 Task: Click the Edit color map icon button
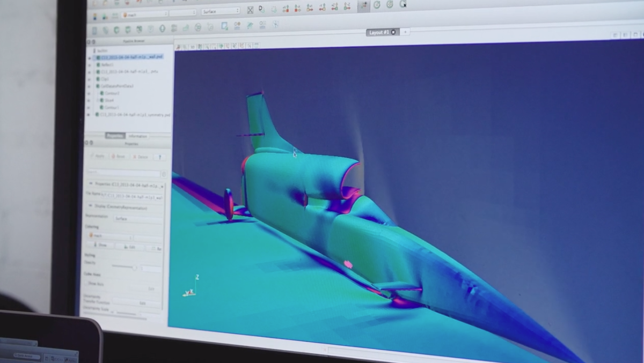129,247
